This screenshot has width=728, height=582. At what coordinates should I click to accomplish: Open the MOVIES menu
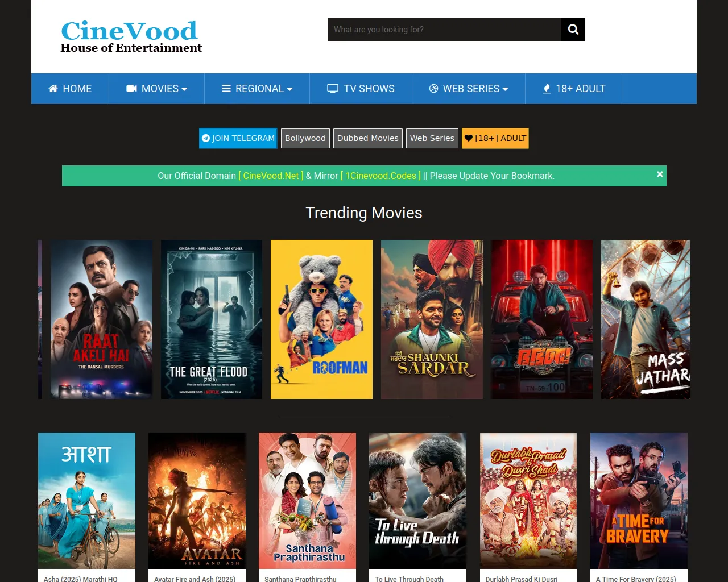point(157,89)
